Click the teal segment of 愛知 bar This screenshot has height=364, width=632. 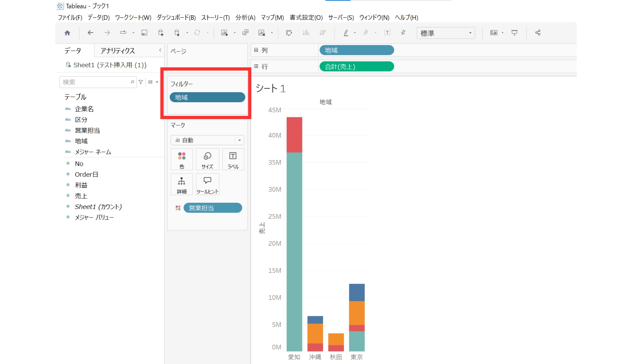[294, 250]
